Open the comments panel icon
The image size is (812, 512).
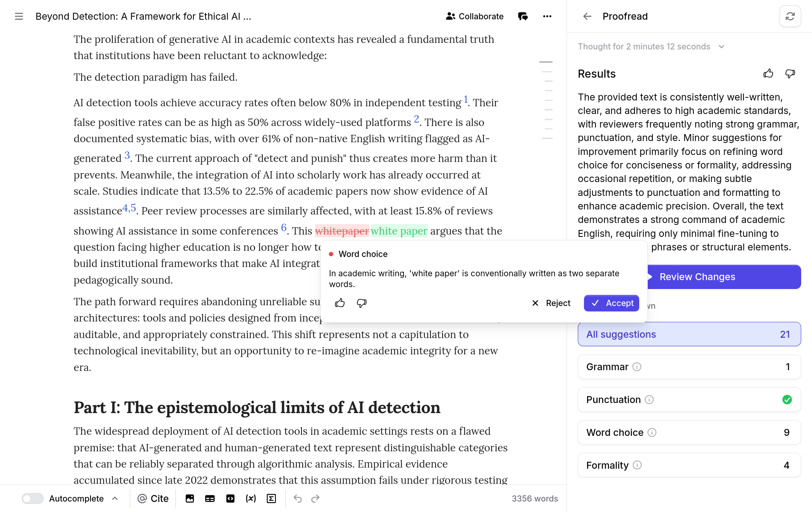pyautogui.click(x=523, y=16)
